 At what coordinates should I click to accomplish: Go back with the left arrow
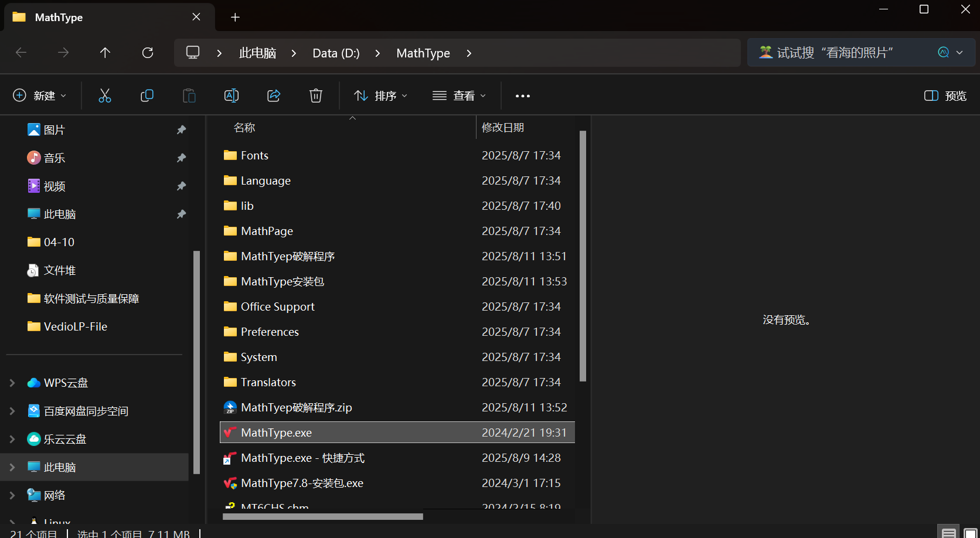pyautogui.click(x=21, y=53)
